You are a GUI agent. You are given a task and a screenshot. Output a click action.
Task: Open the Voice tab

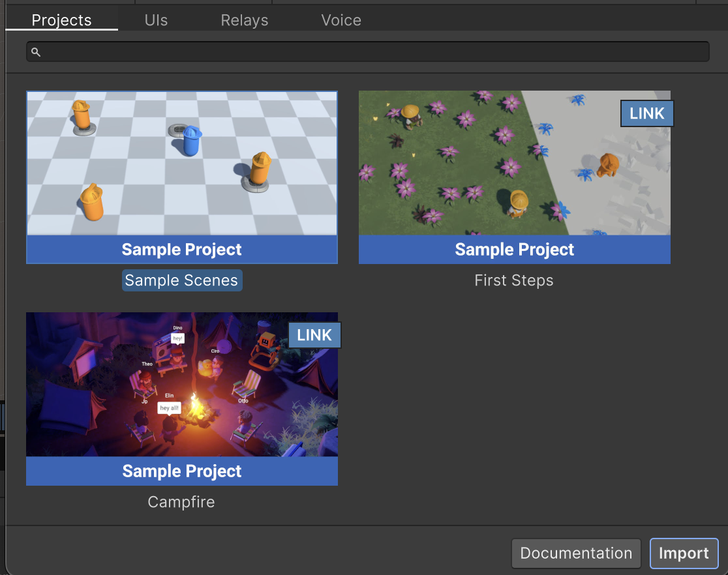click(x=341, y=20)
